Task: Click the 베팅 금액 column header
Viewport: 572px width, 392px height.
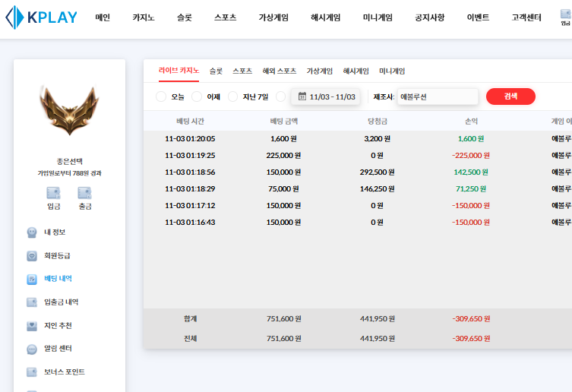Action: [284, 122]
